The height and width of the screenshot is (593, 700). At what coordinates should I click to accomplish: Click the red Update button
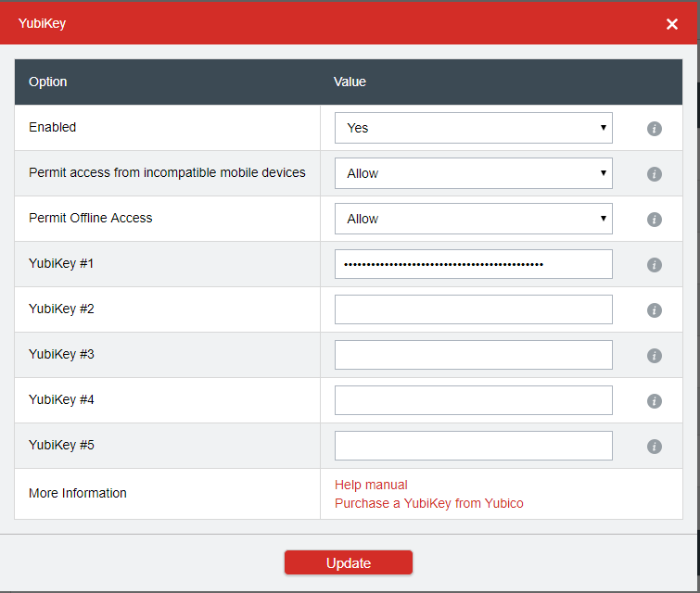(x=349, y=562)
